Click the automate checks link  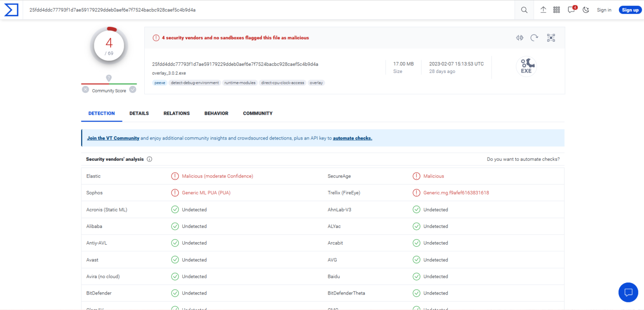352,138
